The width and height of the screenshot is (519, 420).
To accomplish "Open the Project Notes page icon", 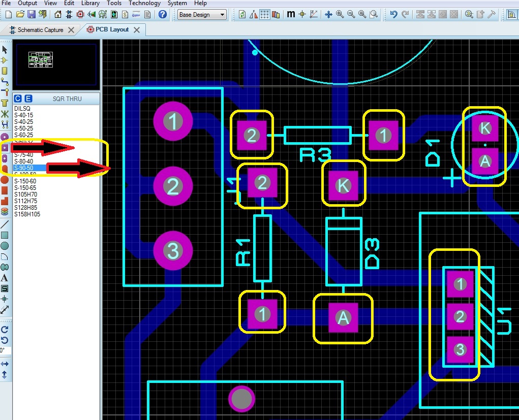I will (147, 14).
